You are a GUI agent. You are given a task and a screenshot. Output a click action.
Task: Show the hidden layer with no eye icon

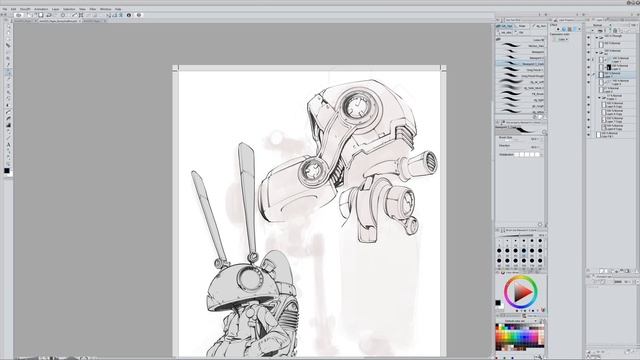tap(589, 90)
